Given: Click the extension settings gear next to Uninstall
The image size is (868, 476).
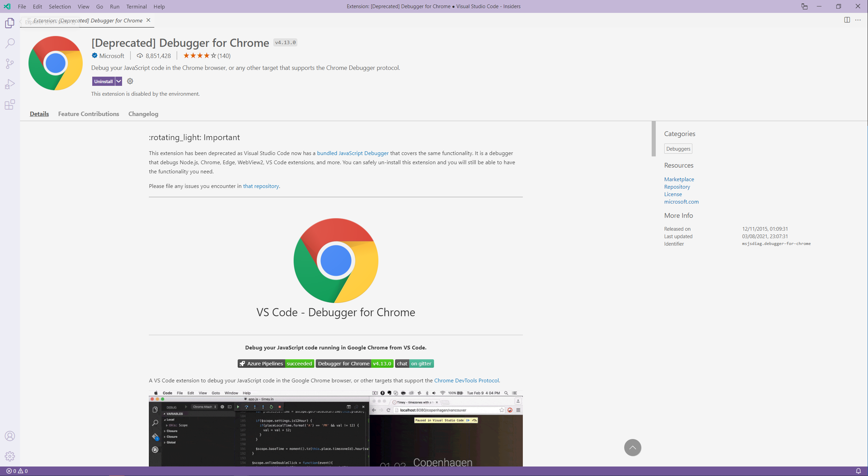Looking at the screenshot, I should click(x=130, y=81).
